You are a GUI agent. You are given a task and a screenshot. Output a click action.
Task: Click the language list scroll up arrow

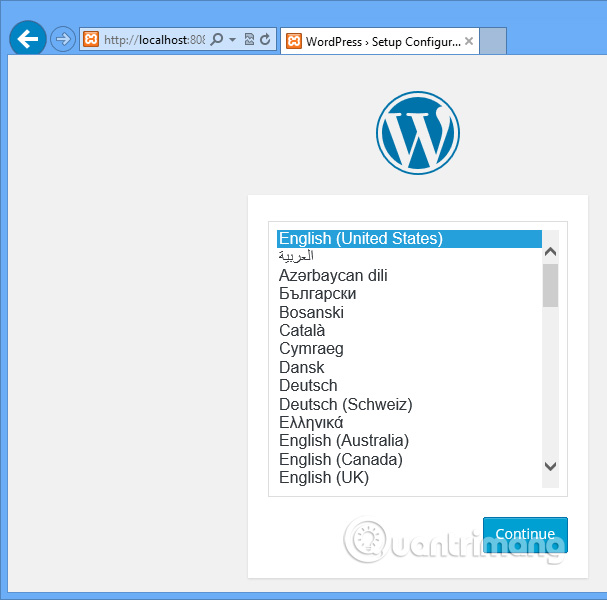[x=550, y=252]
